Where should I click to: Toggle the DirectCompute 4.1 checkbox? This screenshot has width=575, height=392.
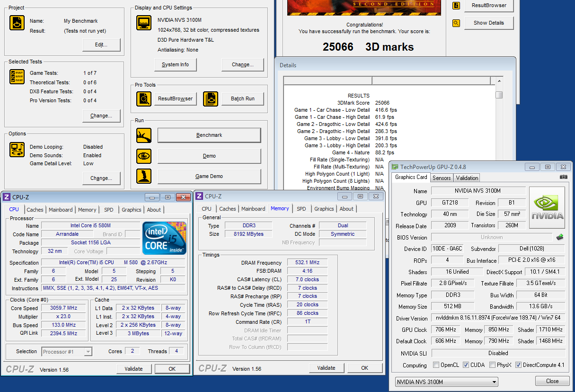click(519, 365)
